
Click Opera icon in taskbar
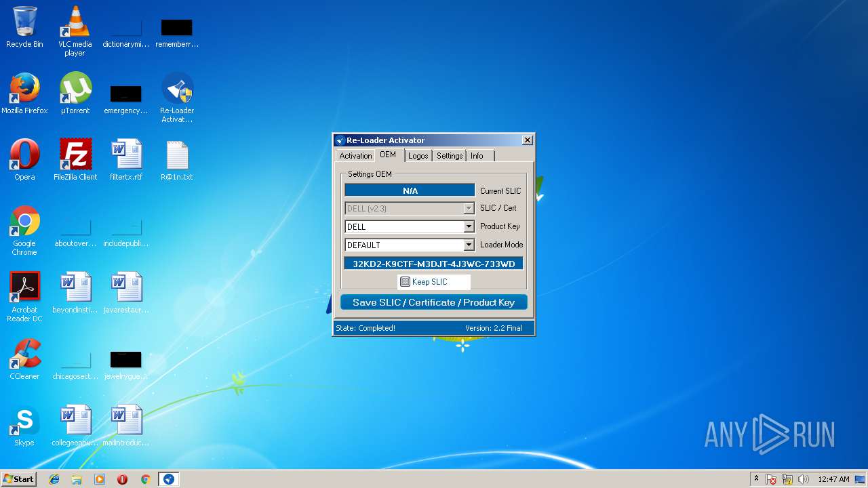(x=123, y=479)
